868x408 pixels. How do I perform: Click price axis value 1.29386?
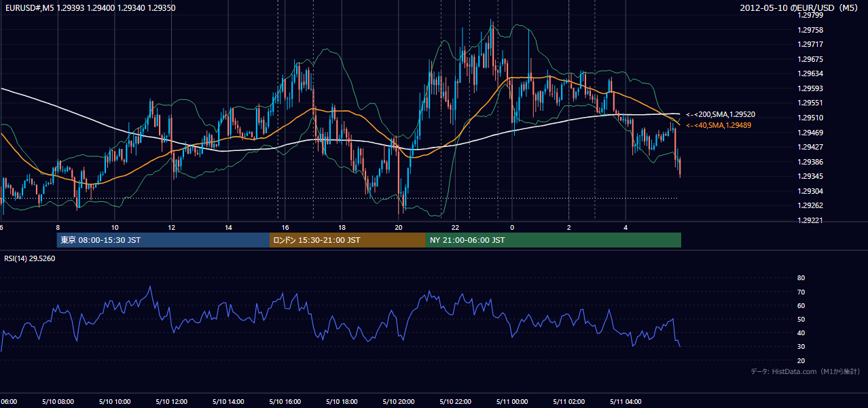click(810, 162)
